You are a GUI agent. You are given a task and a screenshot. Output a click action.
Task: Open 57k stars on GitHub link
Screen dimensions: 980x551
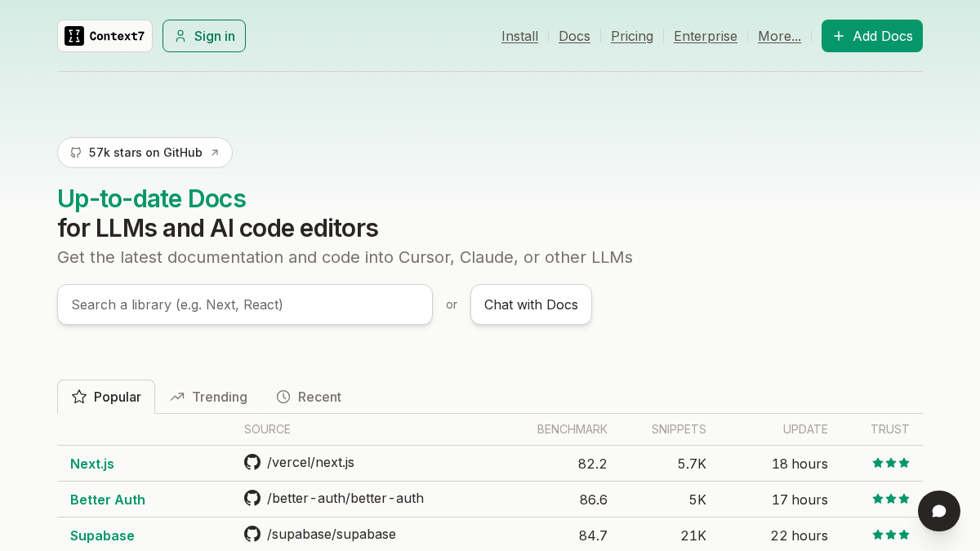coord(145,153)
